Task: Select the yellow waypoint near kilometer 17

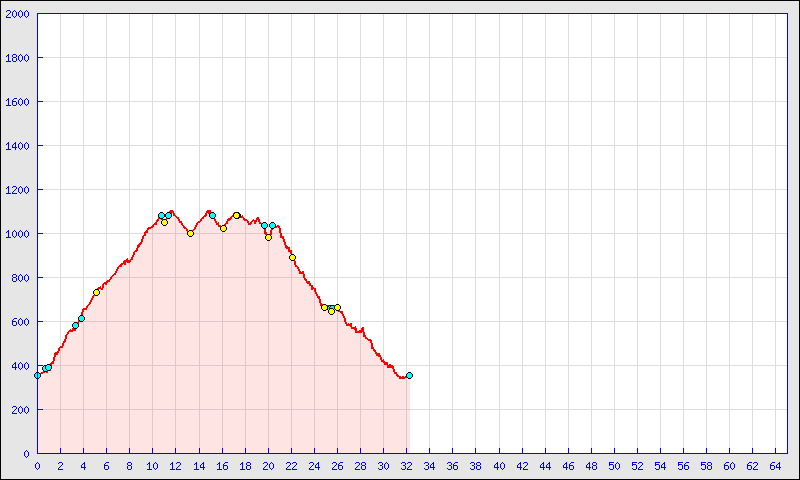Action: (x=237, y=215)
